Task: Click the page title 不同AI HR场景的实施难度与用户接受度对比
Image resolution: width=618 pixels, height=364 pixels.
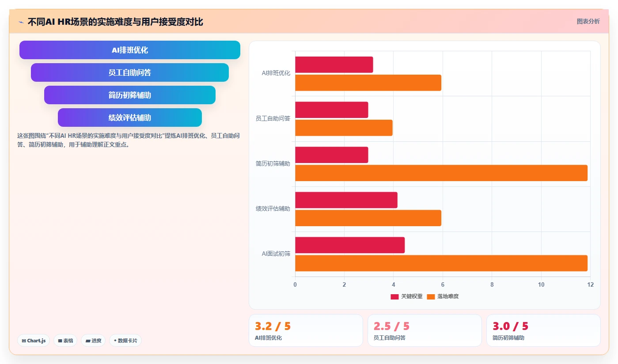Action: pyautogui.click(x=115, y=22)
